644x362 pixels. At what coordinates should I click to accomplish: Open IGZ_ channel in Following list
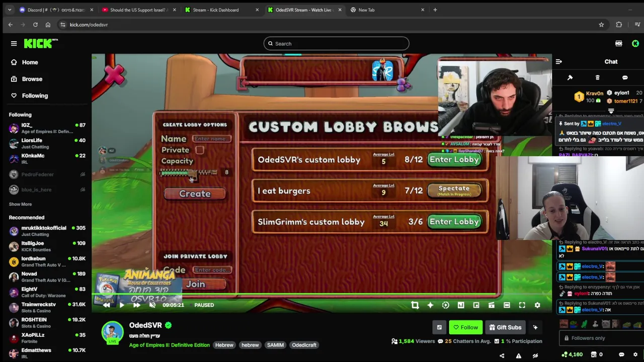tap(47, 128)
